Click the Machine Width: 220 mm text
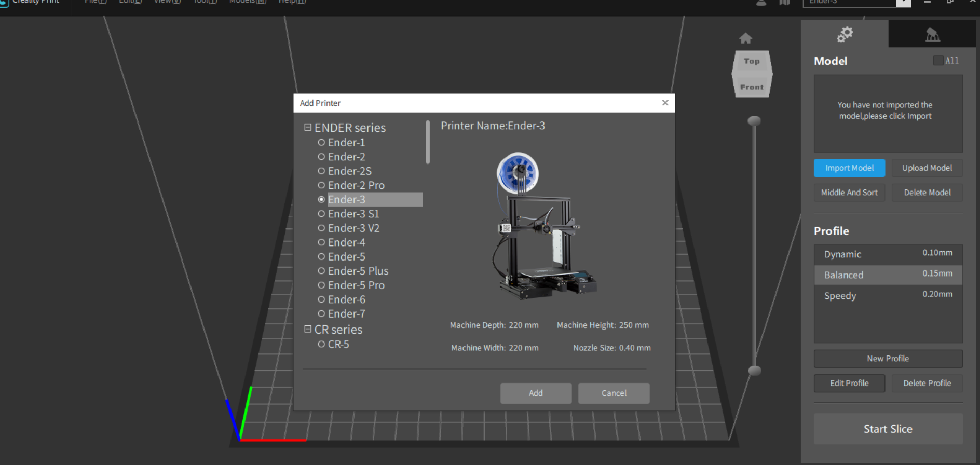The image size is (980, 465). point(495,348)
